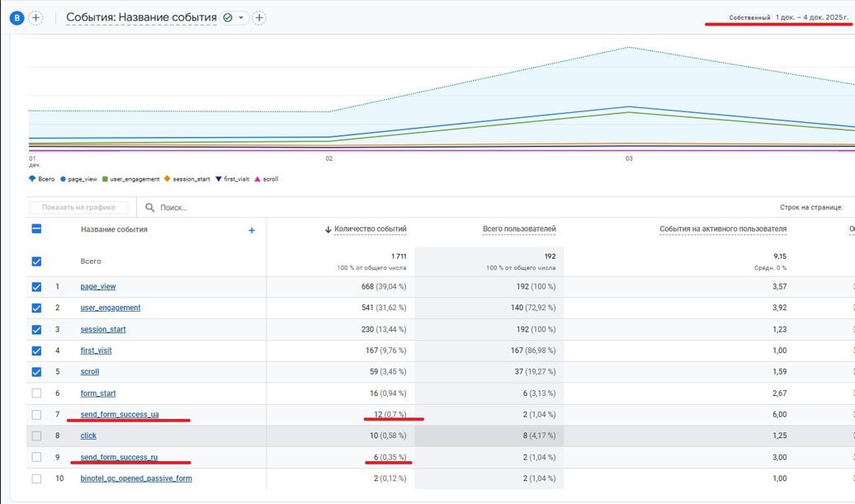Check the binotel_gc_opened_passive_form checkbox
Screen dimensions: 855x504
point(36,478)
